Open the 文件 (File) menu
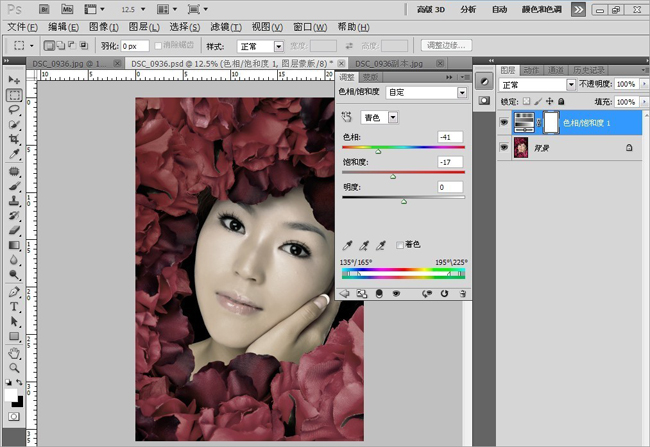Image resolution: width=650 pixels, height=447 pixels. coord(22,27)
